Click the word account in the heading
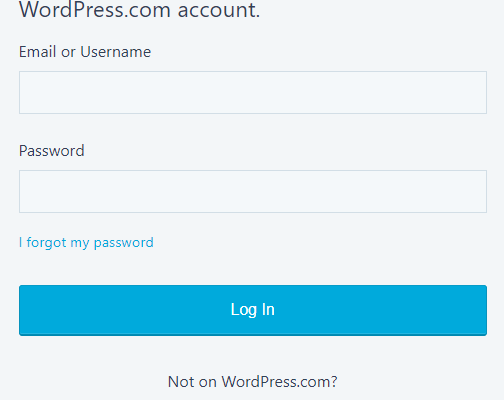 click(219, 10)
